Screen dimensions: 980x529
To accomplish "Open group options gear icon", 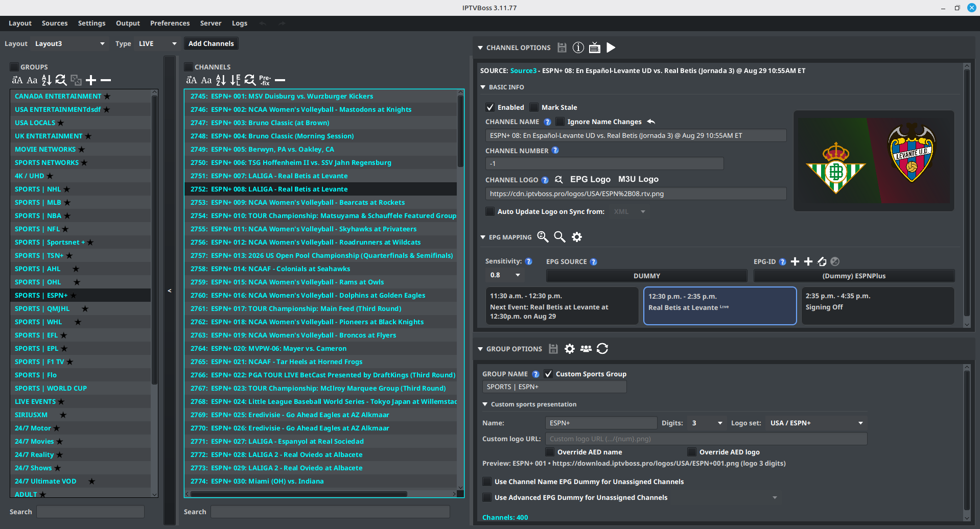I will click(x=570, y=349).
